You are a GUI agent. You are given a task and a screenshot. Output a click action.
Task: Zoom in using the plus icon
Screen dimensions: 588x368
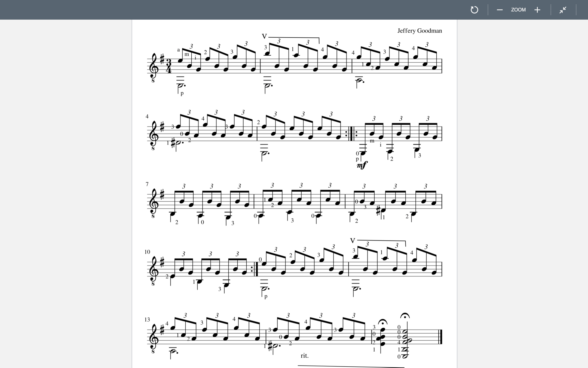[x=537, y=10]
